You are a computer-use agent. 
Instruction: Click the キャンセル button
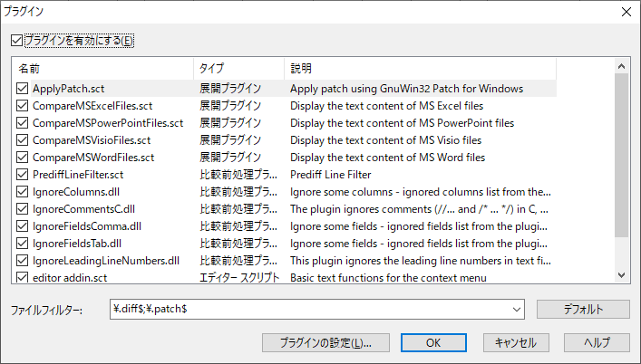pyautogui.click(x=516, y=343)
